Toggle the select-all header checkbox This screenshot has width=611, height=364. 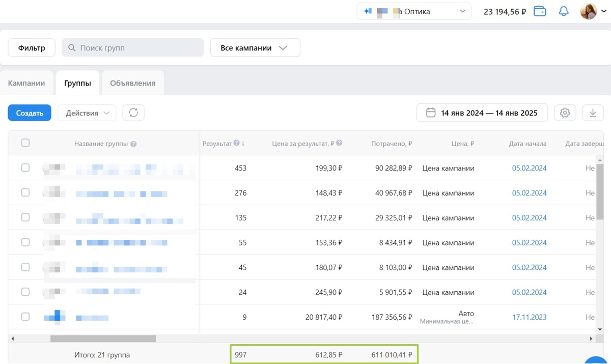[25, 143]
